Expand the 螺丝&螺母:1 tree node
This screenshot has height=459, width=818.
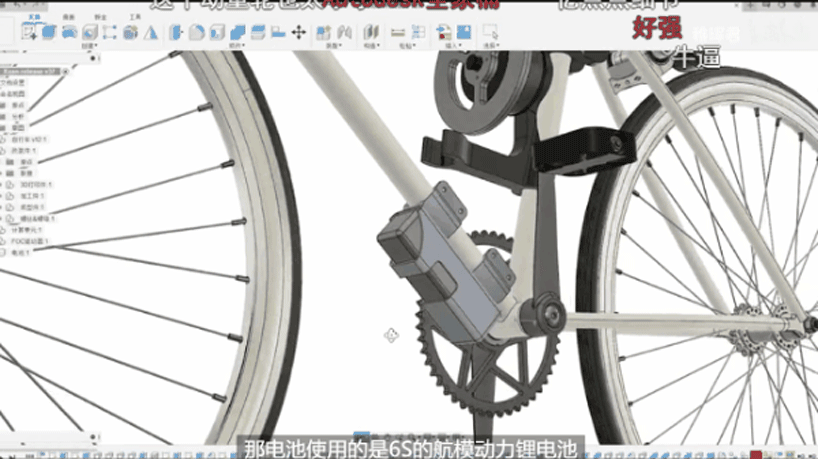[3, 217]
